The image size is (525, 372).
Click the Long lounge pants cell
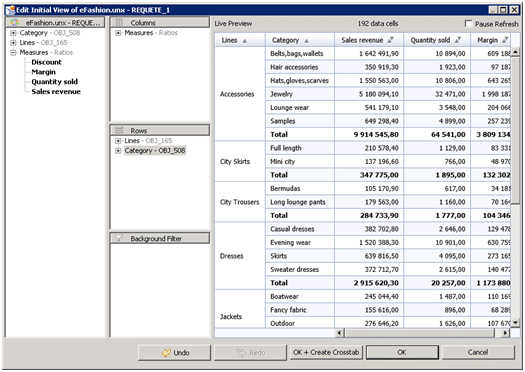point(300,202)
